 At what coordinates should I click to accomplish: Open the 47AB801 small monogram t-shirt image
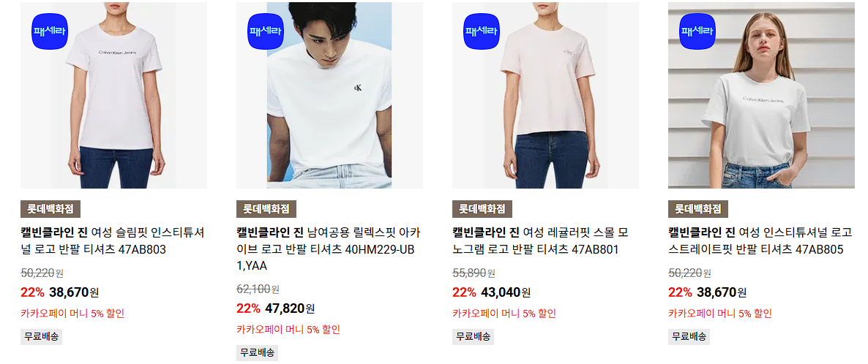546,95
